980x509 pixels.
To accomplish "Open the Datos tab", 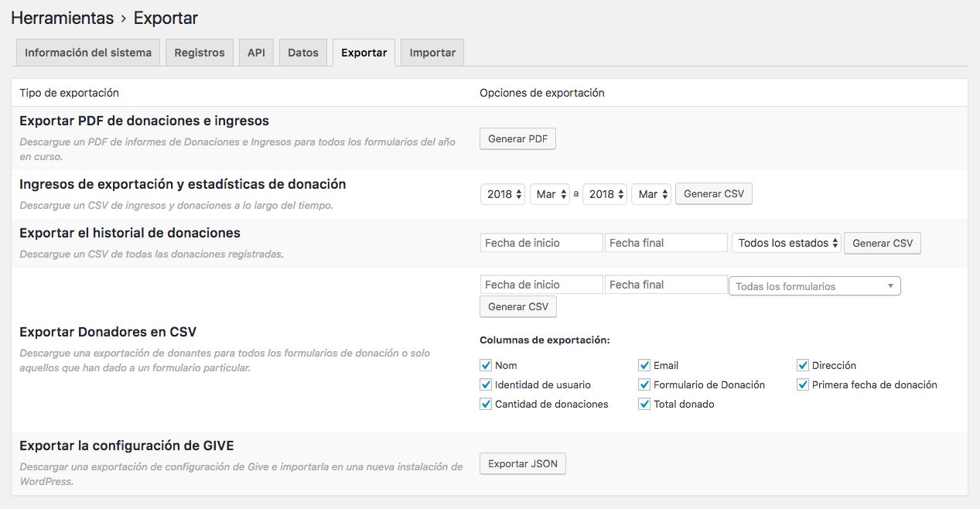I will pos(303,53).
